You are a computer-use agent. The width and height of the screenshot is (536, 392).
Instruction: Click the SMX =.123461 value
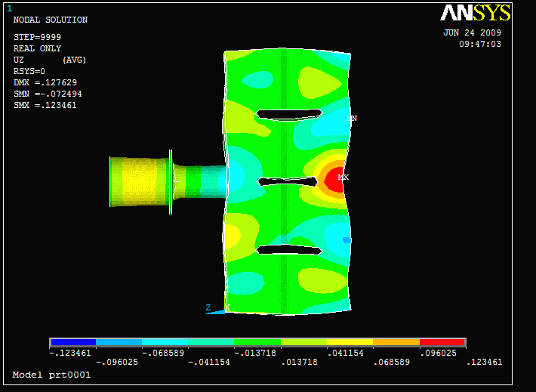[x=45, y=105]
